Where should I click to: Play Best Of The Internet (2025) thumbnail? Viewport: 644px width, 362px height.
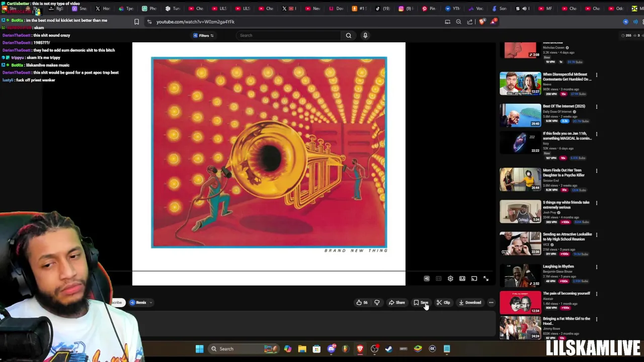520,115
